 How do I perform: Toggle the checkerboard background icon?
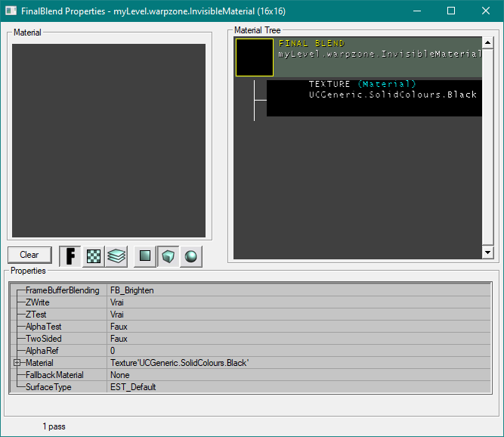(x=93, y=256)
